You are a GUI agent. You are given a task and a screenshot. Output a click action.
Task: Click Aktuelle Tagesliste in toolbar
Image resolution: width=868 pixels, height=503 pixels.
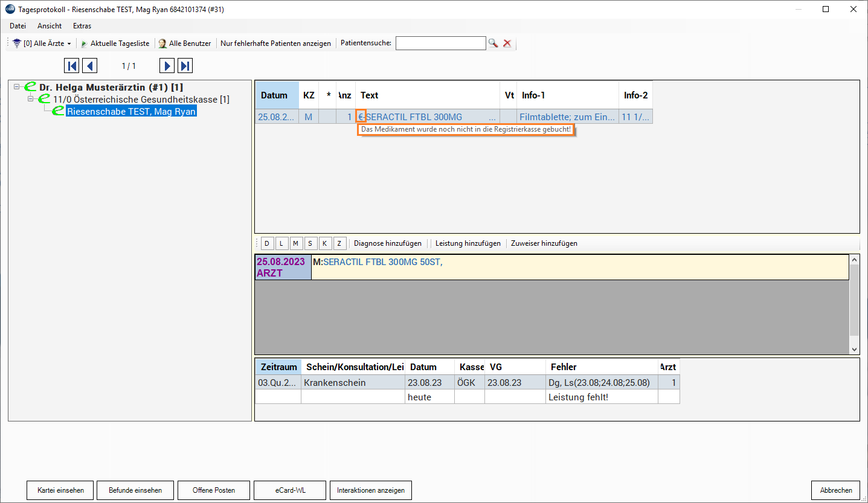(115, 43)
